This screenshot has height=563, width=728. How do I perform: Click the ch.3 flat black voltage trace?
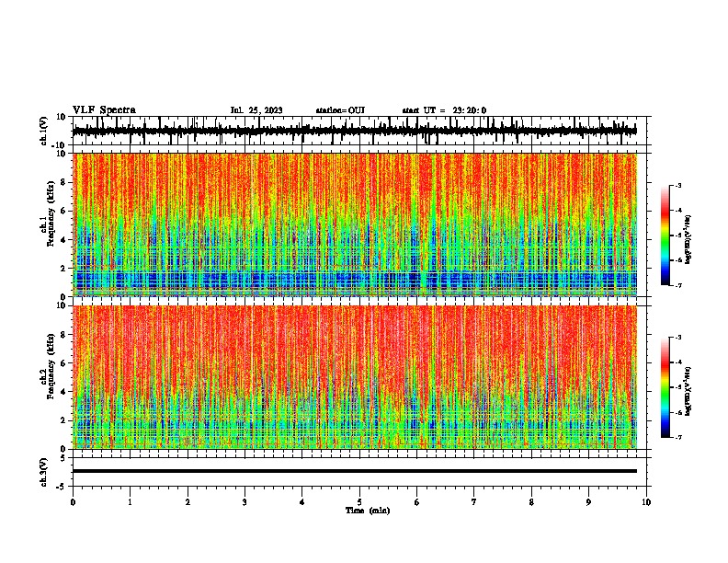(355, 471)
